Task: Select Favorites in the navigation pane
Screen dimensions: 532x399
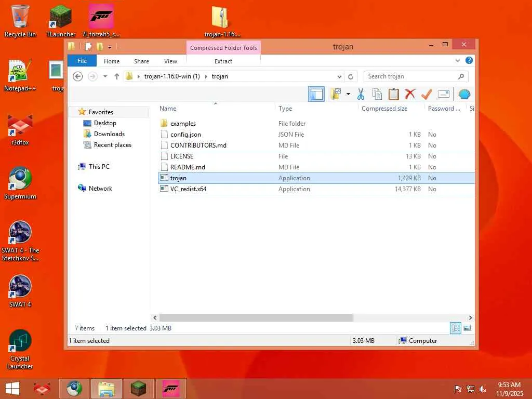Action: pyautogui.click(x=101, y=112)
